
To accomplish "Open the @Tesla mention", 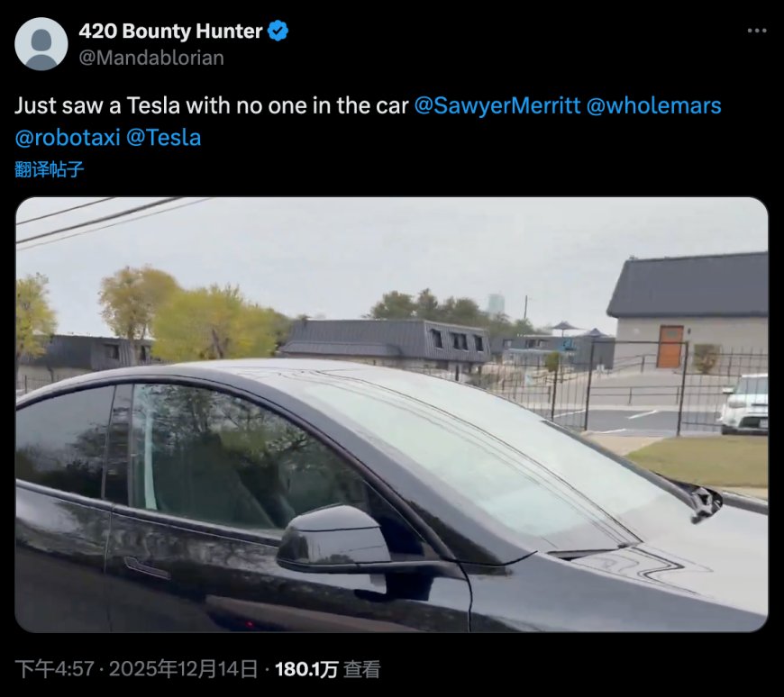I will [163, 138].
